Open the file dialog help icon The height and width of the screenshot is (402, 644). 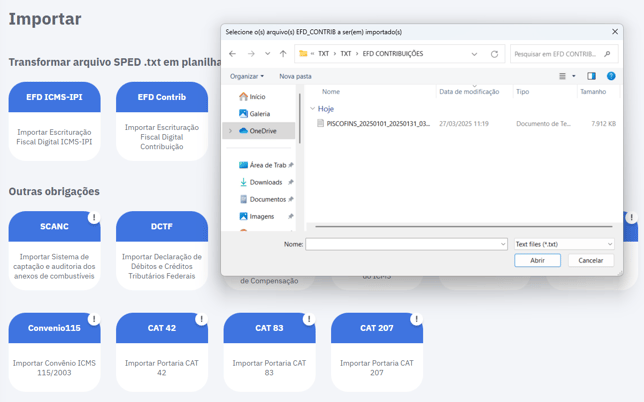611,76
